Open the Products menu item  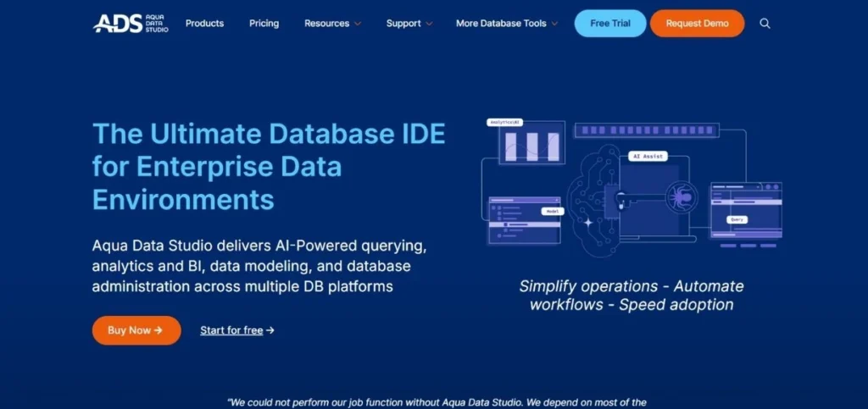pyautogui.click(x=204, y=23)
